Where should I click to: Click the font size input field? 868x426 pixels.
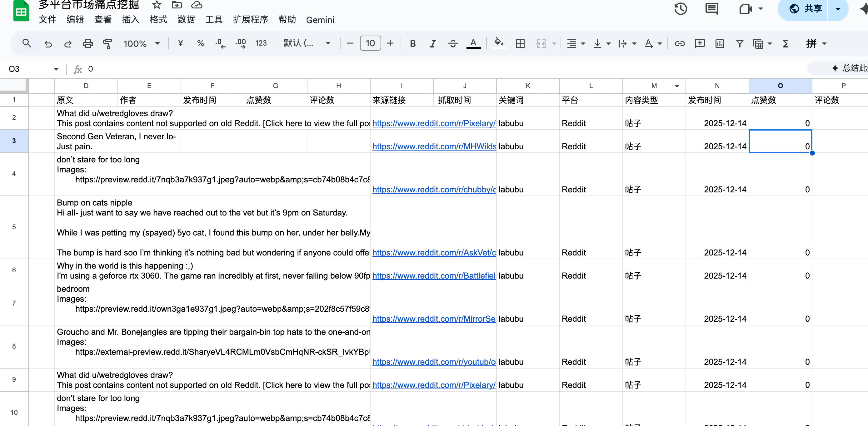pos(370,43)
